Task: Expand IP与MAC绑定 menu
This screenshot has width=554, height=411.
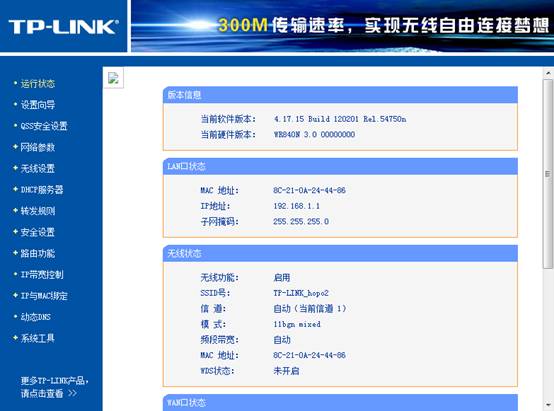Action: click(44, 296)
